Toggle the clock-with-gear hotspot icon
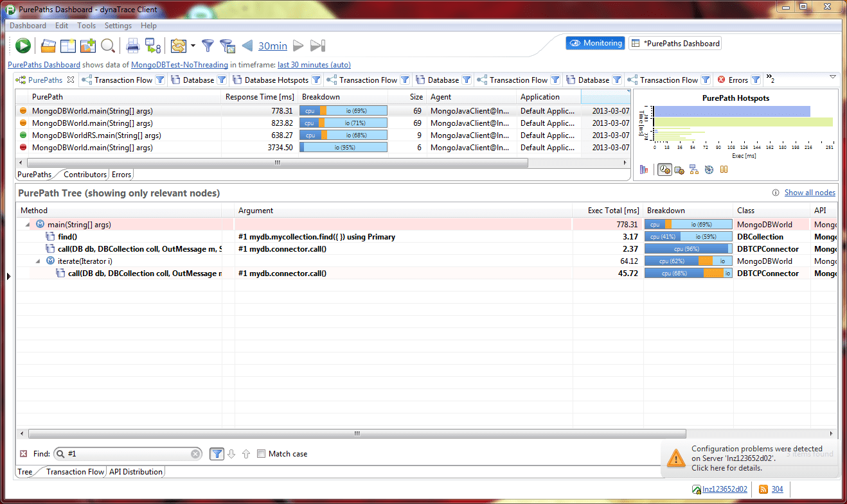847x504 pixels. [664, 169]
